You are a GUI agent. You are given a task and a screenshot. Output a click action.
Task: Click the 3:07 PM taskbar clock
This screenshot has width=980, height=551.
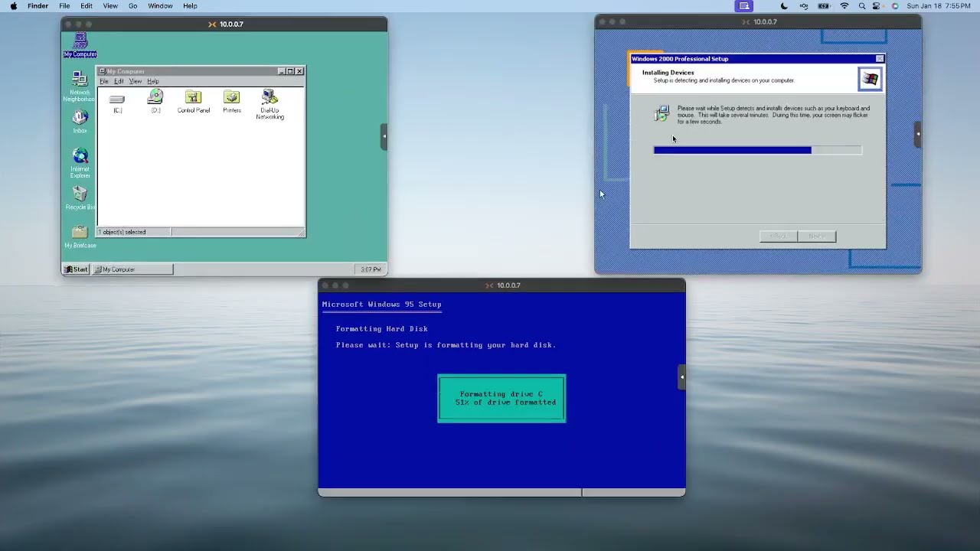click(371, 269)
